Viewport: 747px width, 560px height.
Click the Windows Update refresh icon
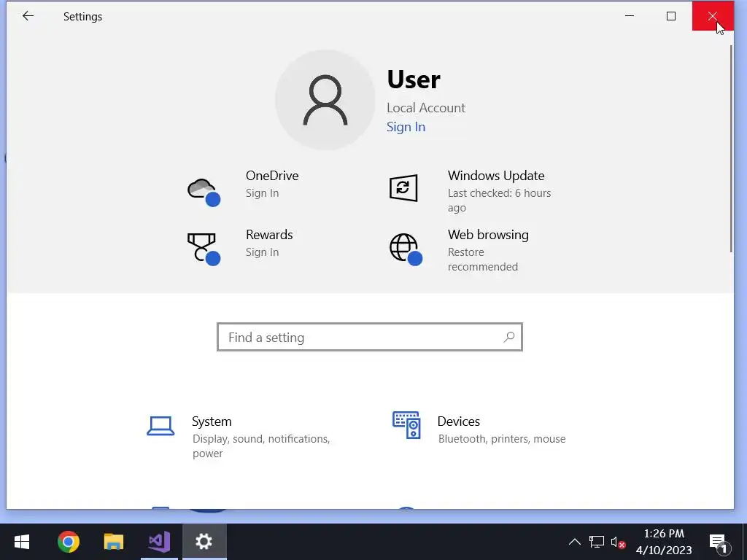(x=403, y=187)
